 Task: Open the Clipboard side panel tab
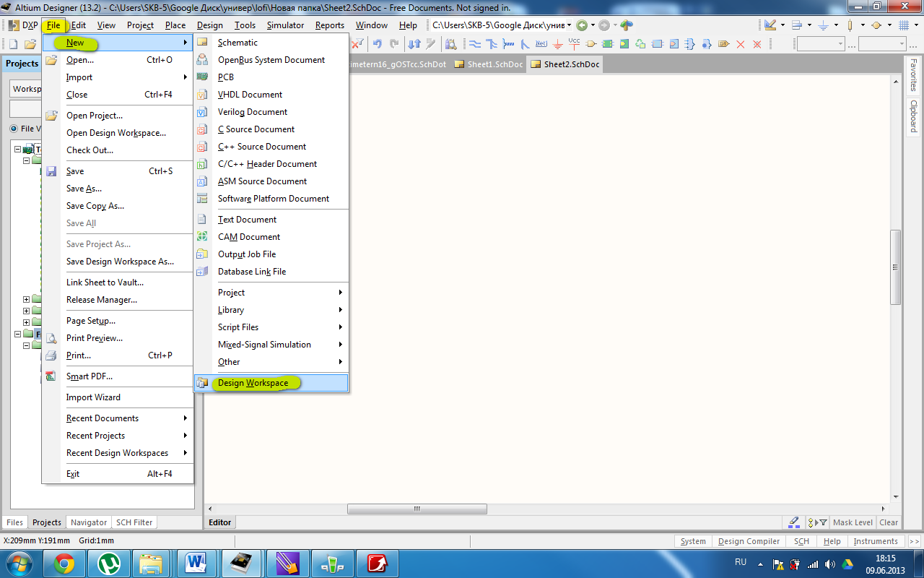(914, 116)
